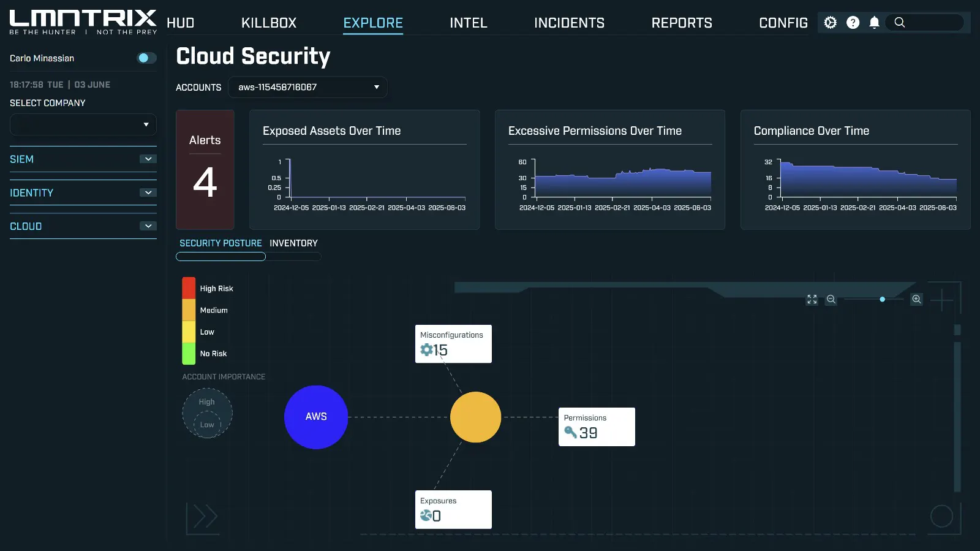Click the ACCOUNT IMPORTANCE label
This screenshot has height=551, width=980.
(x=224, y=377)
